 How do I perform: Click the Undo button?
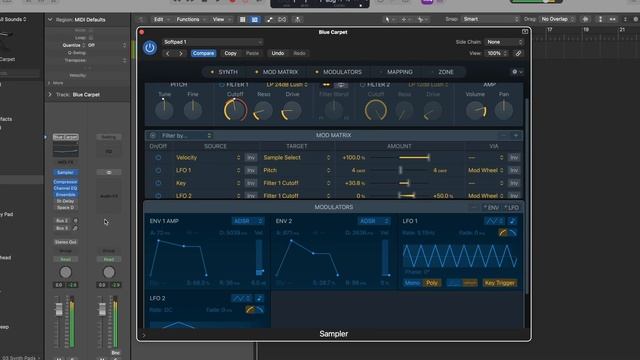tap(278, 53)
